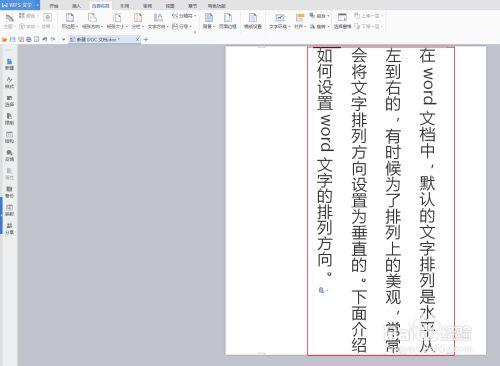Open the theme 效果 option
The width and height of the screenshot is (500, 366).
(x=47, y=21)
